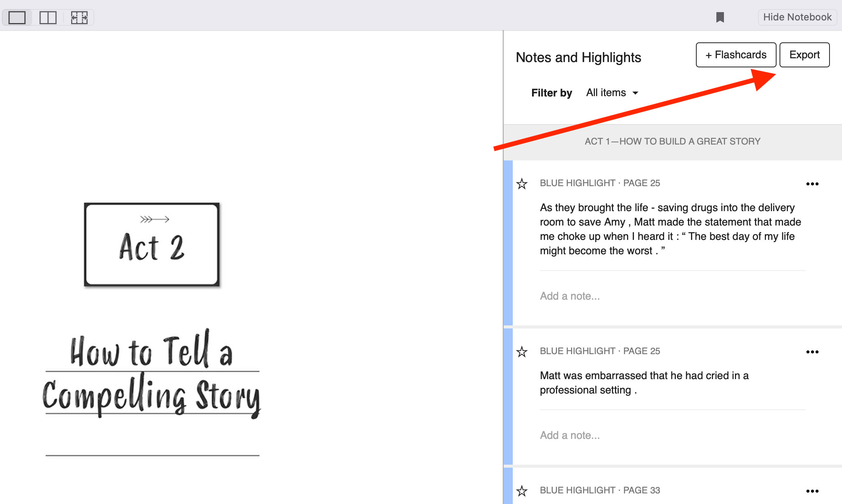Click the + Flashcards button

[736, 55]
